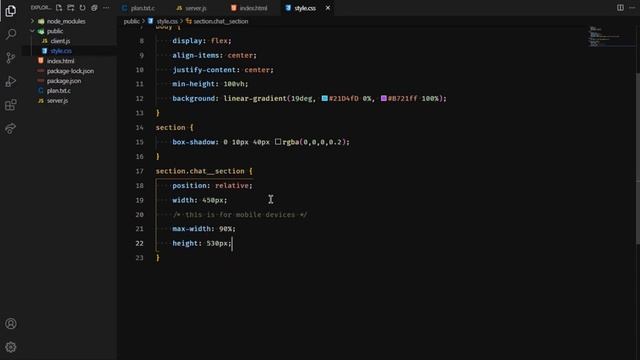
Task: Click the 'section.chat__section {' selector line
Action: pos(204,171)
